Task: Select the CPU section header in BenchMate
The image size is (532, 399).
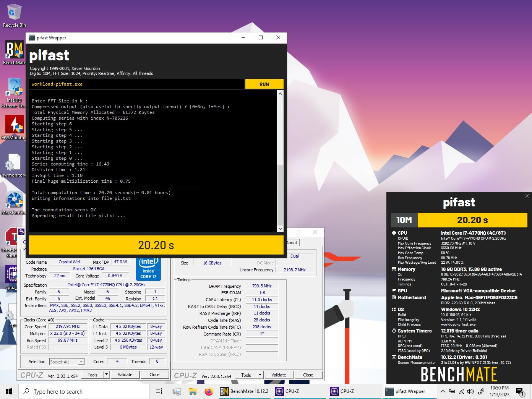Action: click(402, 233)
